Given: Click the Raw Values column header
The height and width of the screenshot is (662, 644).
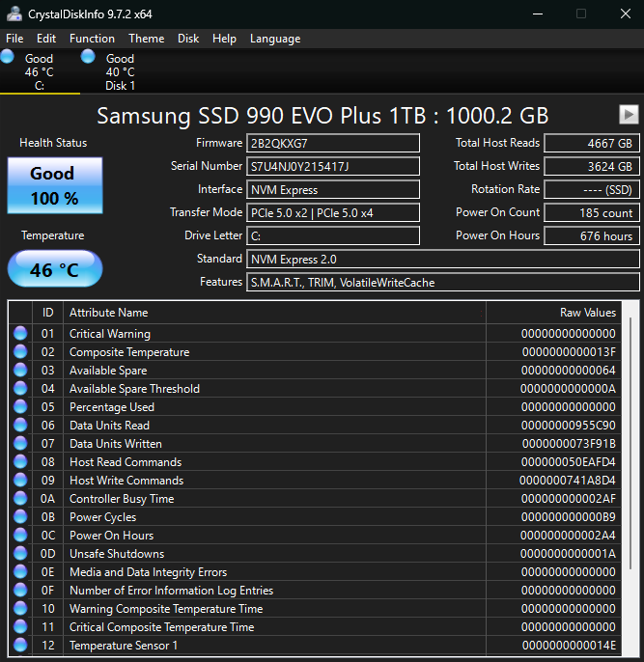Looking at the screenshot, I should coord(553,313).
